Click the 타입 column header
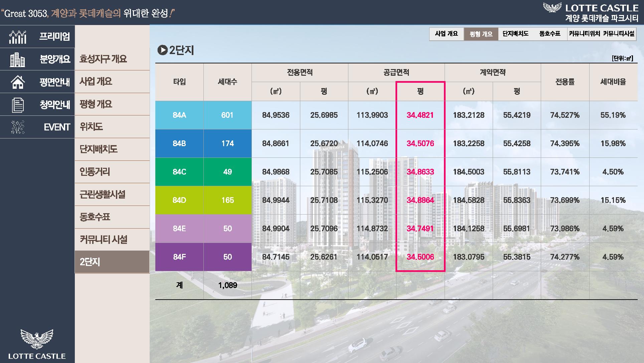Viewport: 644px width, 363px height. (179, 82)
